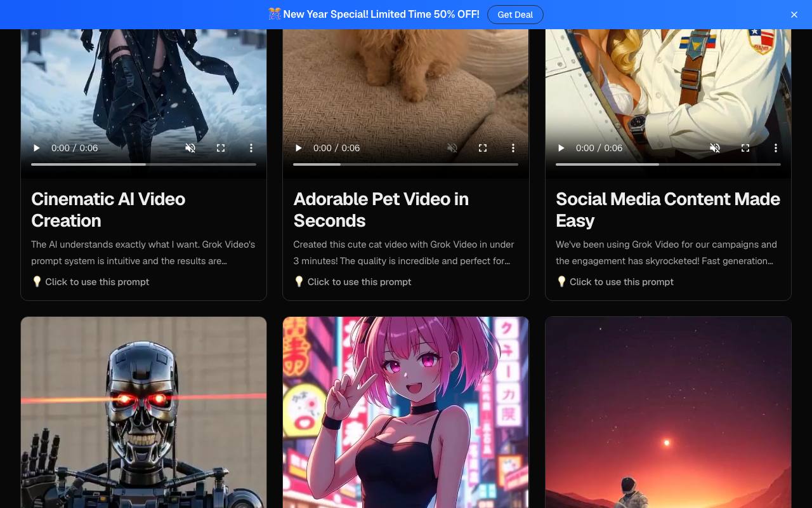Click description starting 'The AI understands exactly'
The height and width of the screenshot is (508, 812).
click(x=143, y=253)
